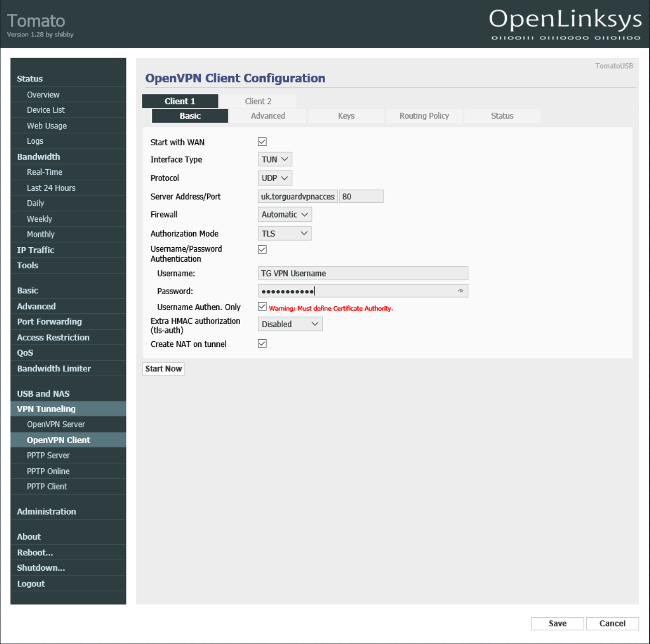Viewport: 650px width, 644px height.
Task: Click the Tomato logo title
Action: click(x=36, y=21)
